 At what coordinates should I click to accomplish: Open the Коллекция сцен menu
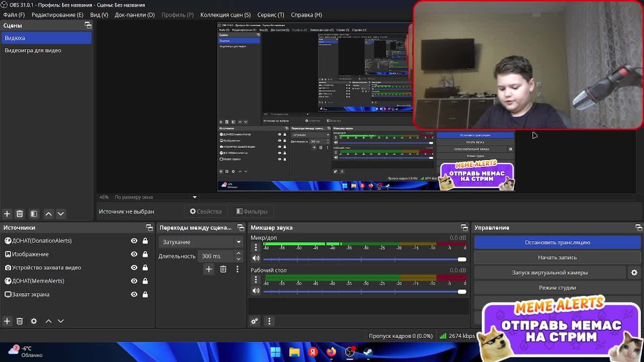pyautogui.click(x=225, y=15)
